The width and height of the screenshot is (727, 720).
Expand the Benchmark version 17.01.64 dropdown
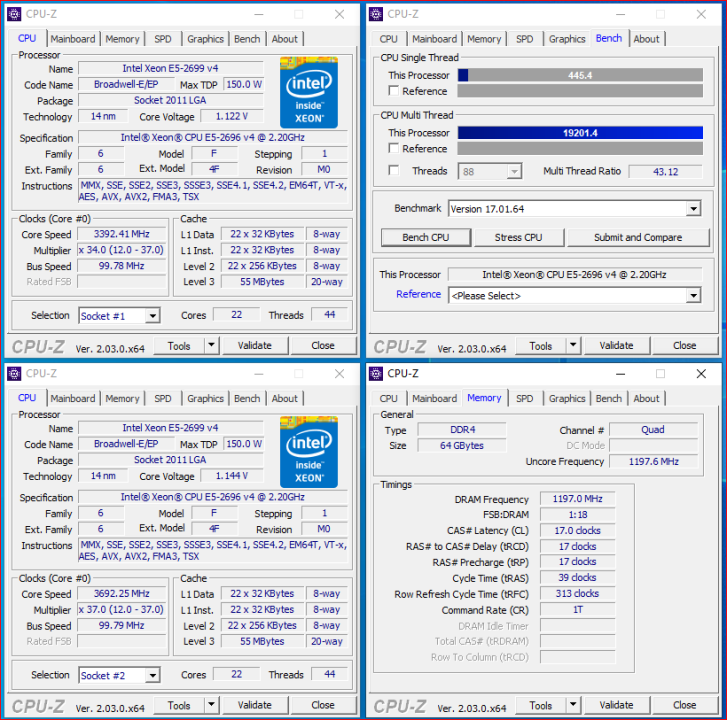tap(693, 209)
